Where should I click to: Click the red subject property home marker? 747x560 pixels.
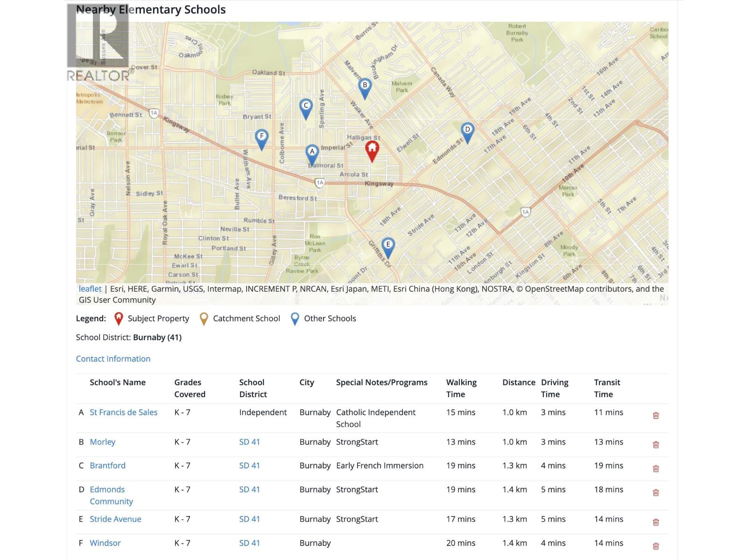372,150
